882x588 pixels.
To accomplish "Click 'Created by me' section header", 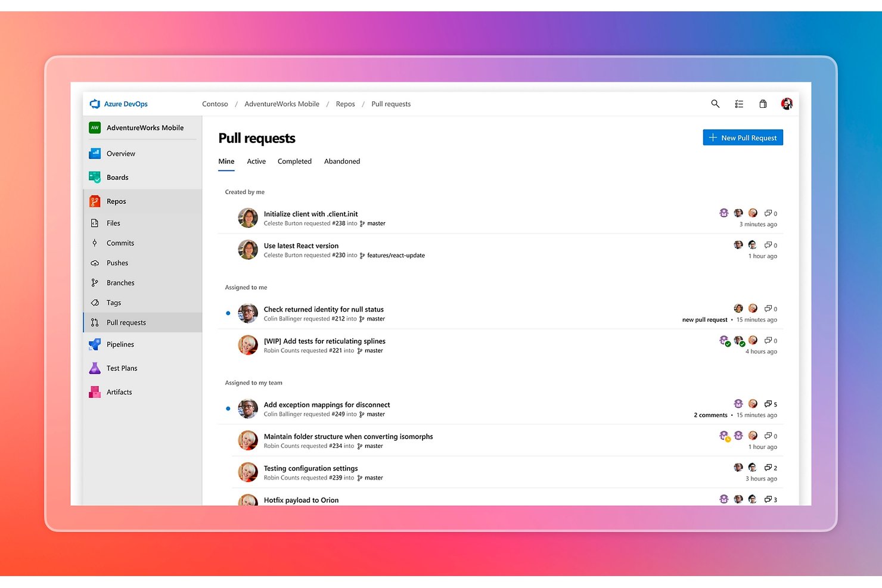I will point(245,192).
